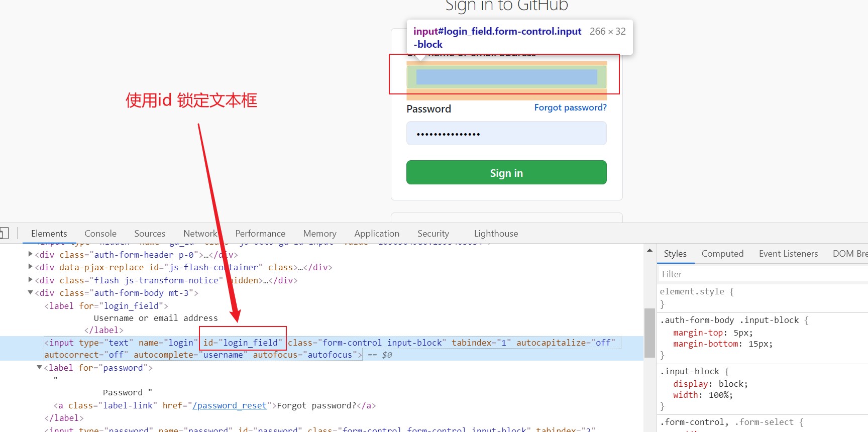Collapse the label for password node
Viewport: 868px width, 432px height.
pos(40,367)
